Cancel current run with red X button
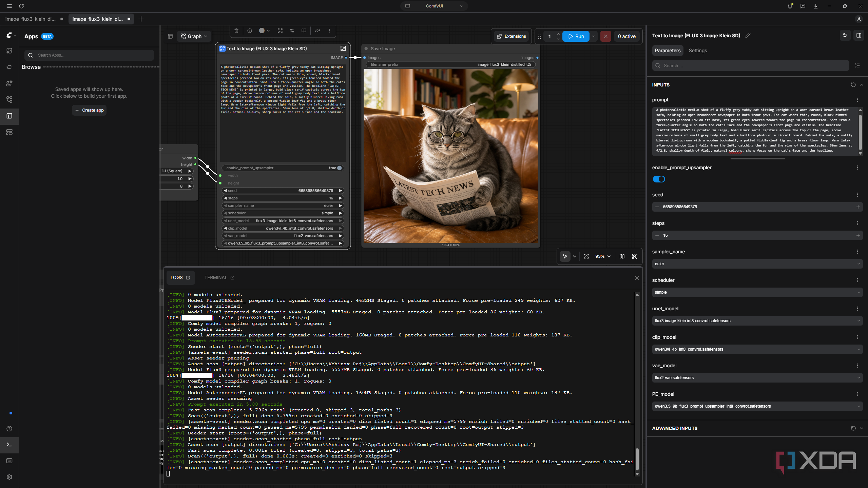Viewport: 868px width, 488px height. [605, 36]
